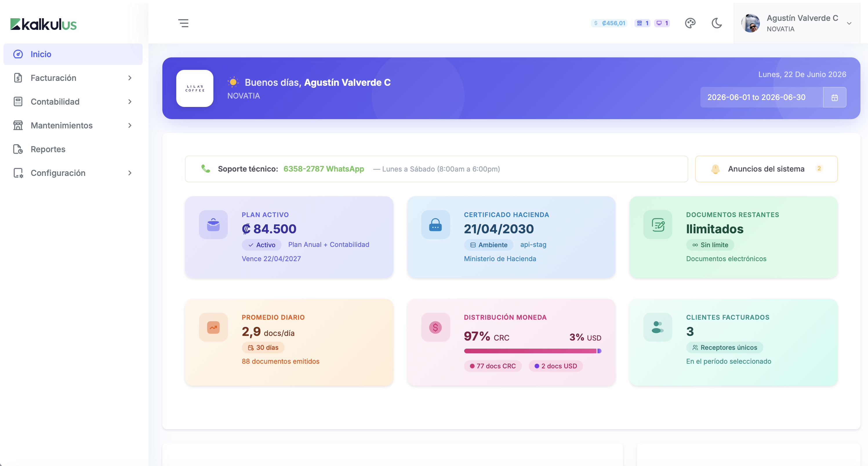The width and height of the screenshot is (868, 466).
Task: Open the Reportes menu item
Action: coord(73,149)
